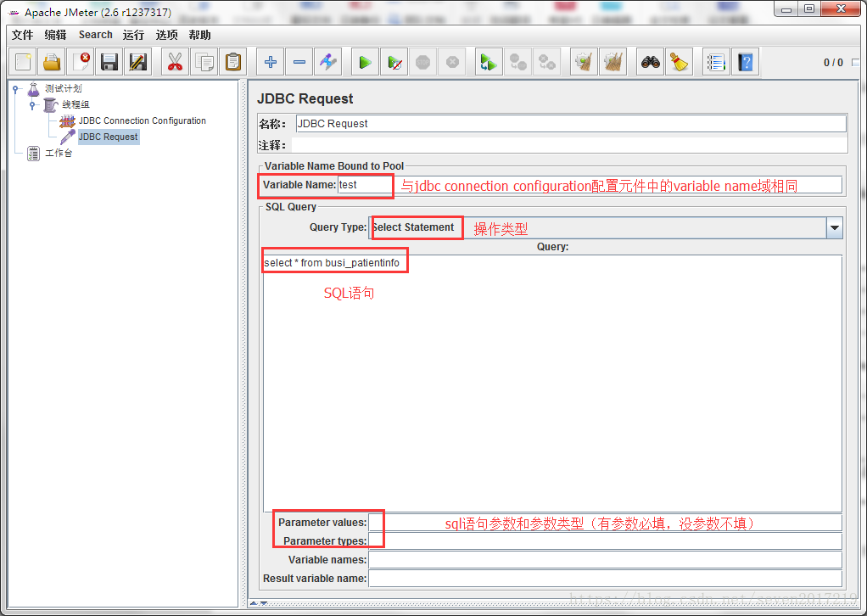Collapse the 测试计划 tree expander

tap(15, 88)
